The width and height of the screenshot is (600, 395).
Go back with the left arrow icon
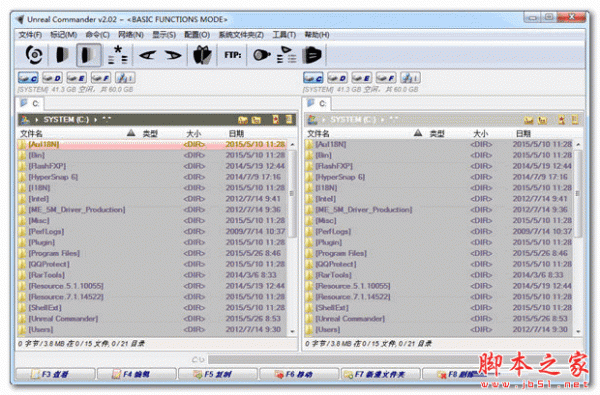point(147,55)
